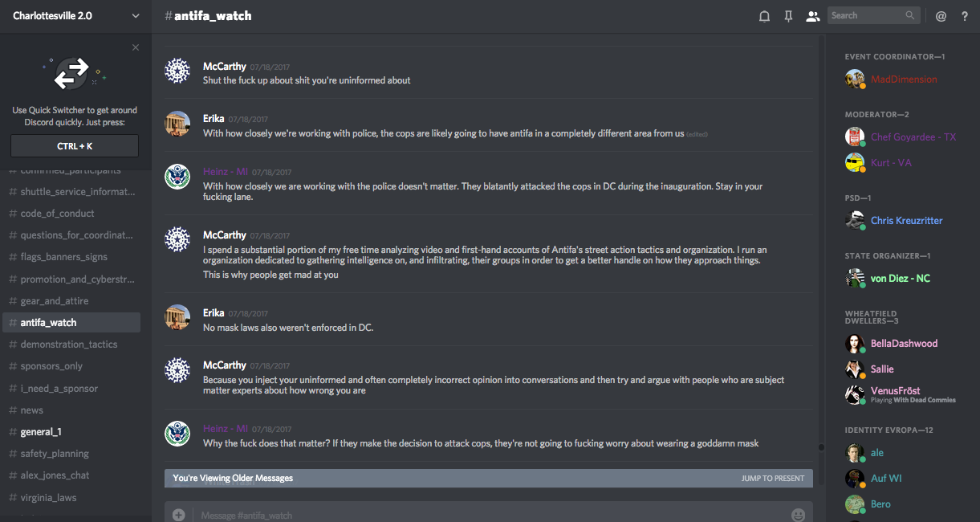
Task: Close the Quick Switcher tip
Action: (x=136, y=47)
